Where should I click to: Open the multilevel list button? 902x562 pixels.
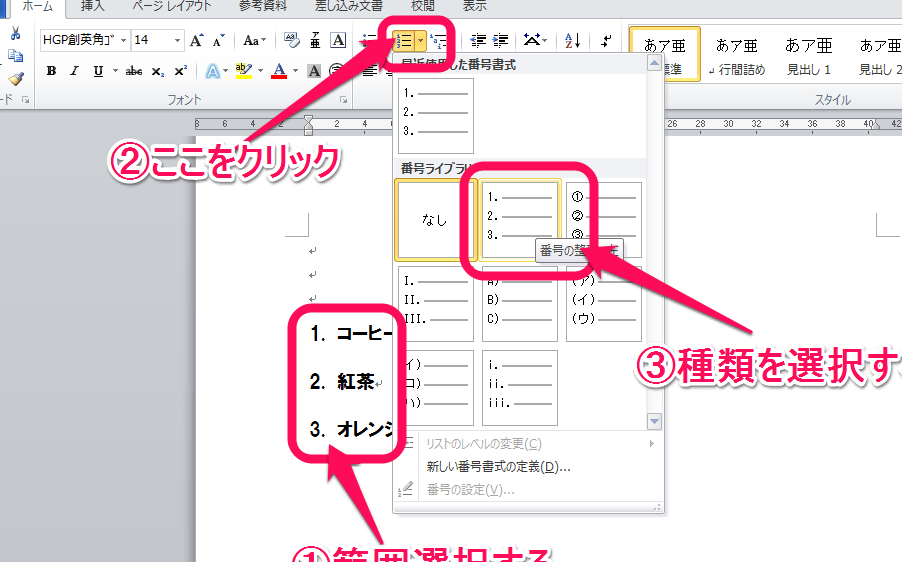(438, 41)
